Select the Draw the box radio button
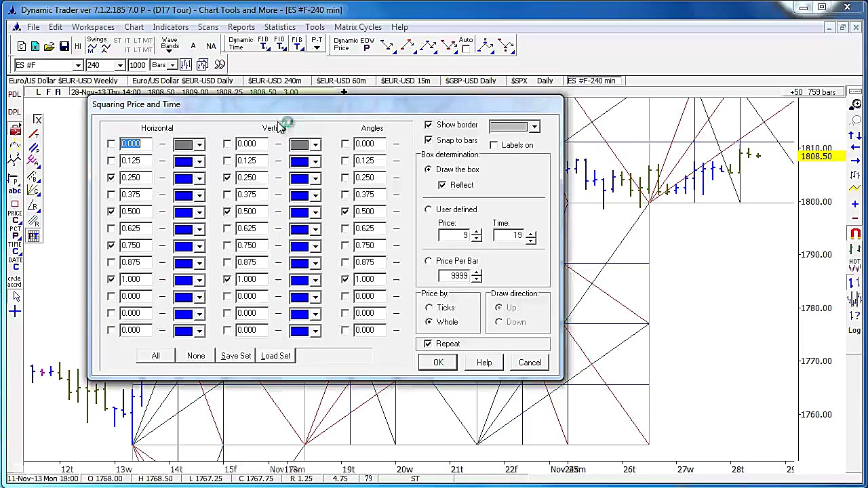 click(x=428, y=169)
